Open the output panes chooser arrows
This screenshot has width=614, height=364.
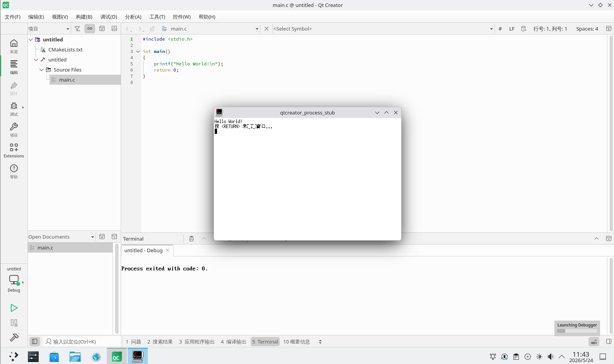(x=320, y=342)
